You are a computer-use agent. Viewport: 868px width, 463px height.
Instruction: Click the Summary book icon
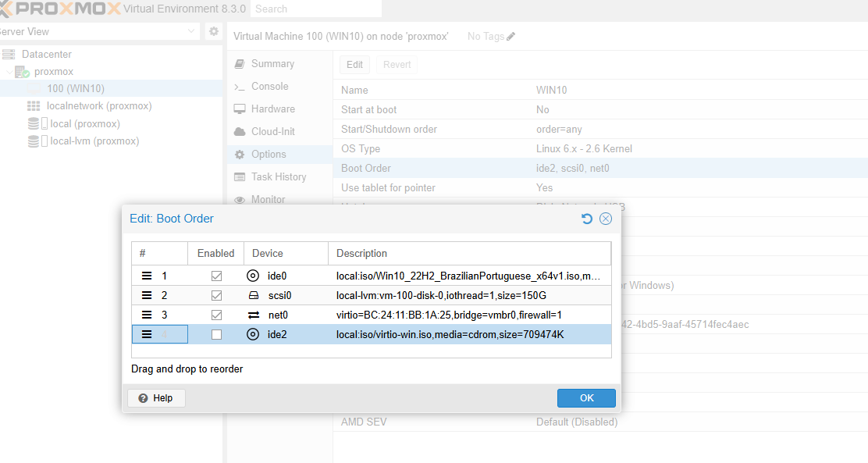240,64
